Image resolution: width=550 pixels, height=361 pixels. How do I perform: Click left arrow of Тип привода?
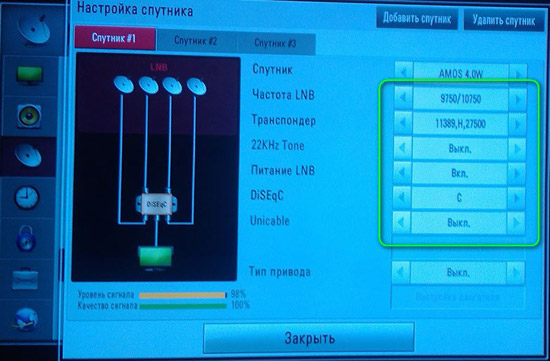pyautogui.click(x=401, y=272)
